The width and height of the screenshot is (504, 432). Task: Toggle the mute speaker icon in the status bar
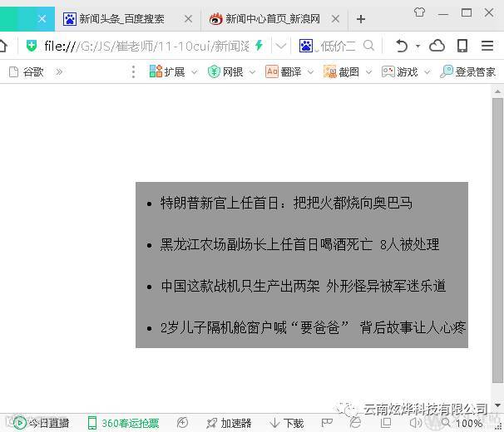click(x=416, y=423)
